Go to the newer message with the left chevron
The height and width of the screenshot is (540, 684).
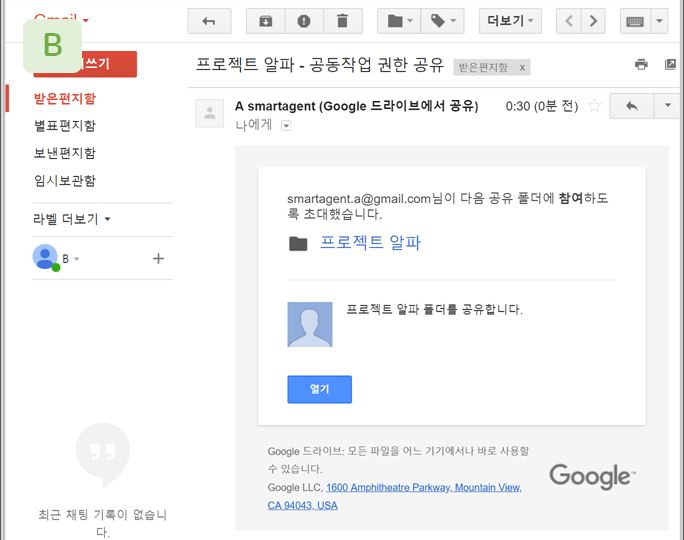[x=569, y=21]
